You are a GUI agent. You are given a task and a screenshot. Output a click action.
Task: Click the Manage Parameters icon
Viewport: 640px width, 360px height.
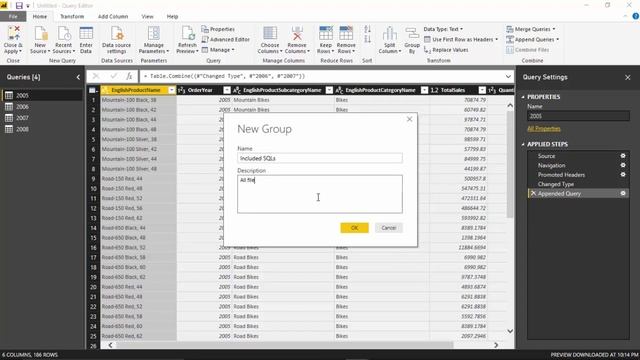tap(153, 33)
